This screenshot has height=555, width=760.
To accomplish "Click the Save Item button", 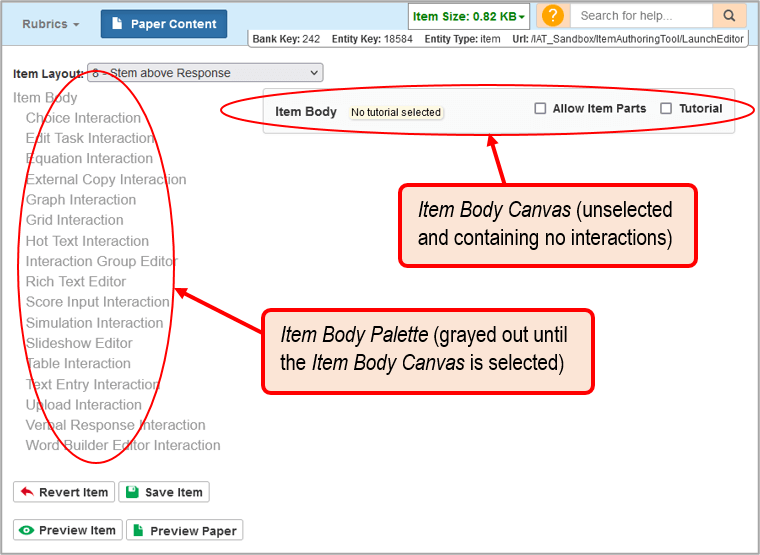I will click(x=164, y=492).
